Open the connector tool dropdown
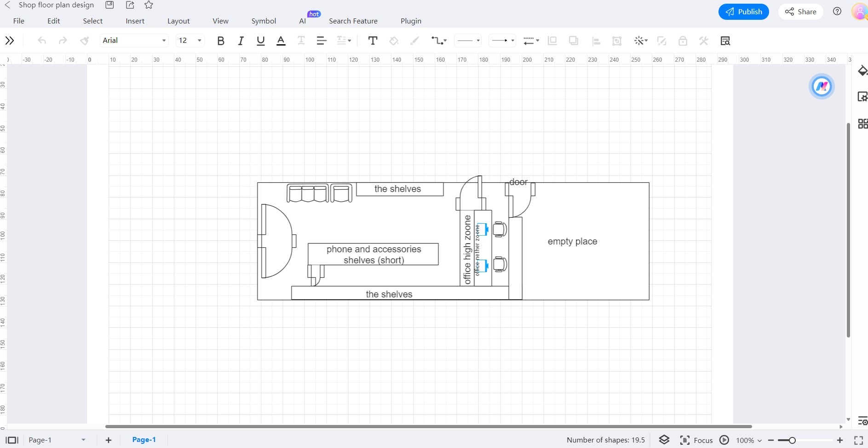 [x=439, y=41]
